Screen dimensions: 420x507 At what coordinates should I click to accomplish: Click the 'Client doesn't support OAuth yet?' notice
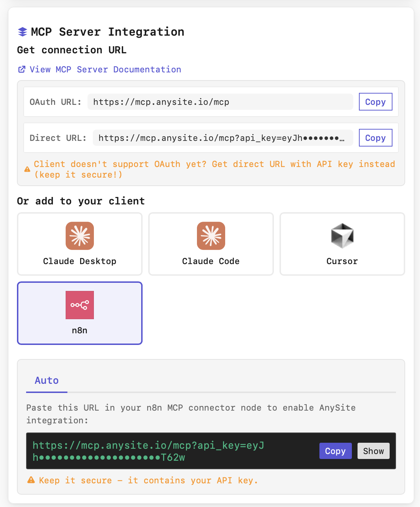pyautogui.click(x=215, y=169)
